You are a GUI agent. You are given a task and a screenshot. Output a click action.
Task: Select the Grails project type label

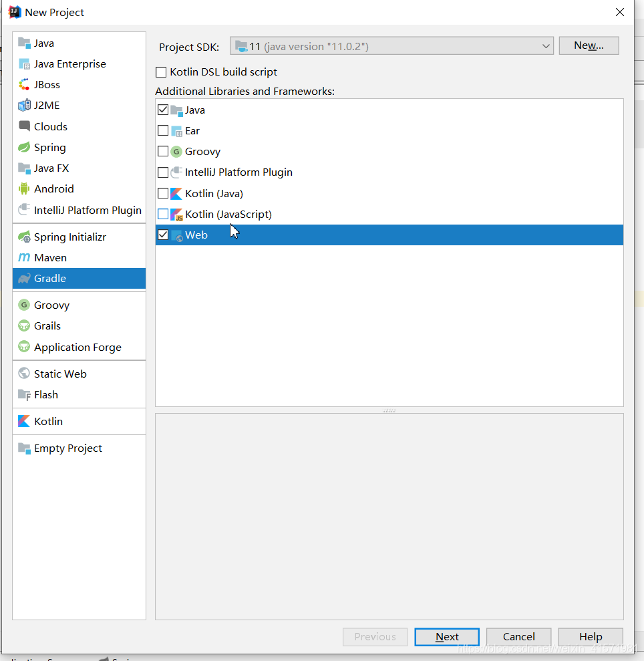point(47,326)
